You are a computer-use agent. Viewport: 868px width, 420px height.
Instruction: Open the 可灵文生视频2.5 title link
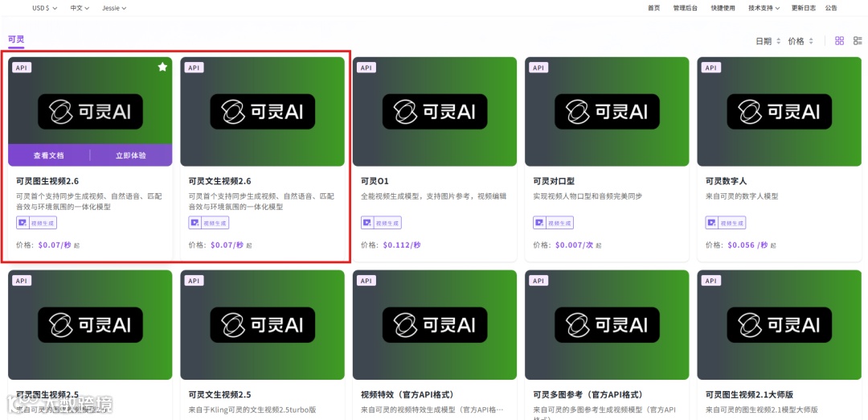219,395
